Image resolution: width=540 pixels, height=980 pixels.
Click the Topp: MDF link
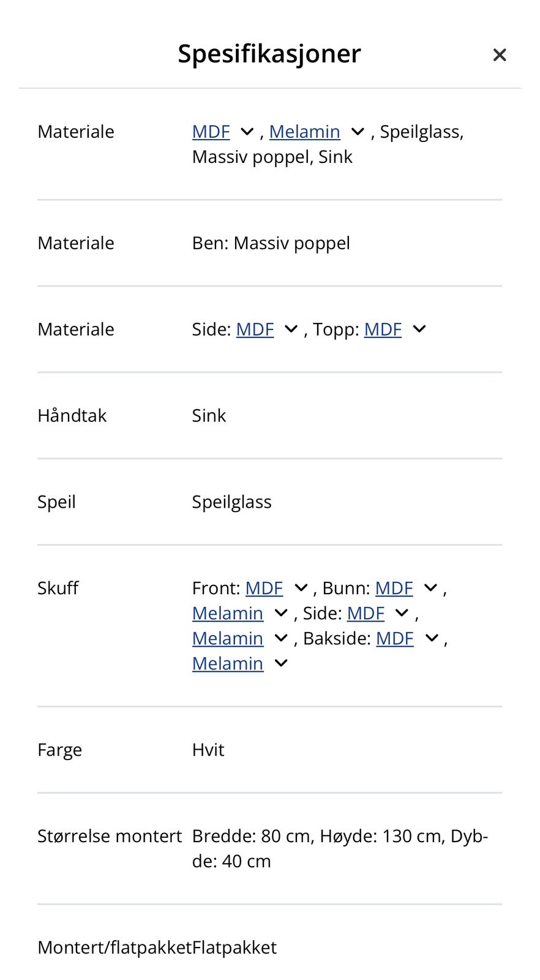tap(383, 330)
